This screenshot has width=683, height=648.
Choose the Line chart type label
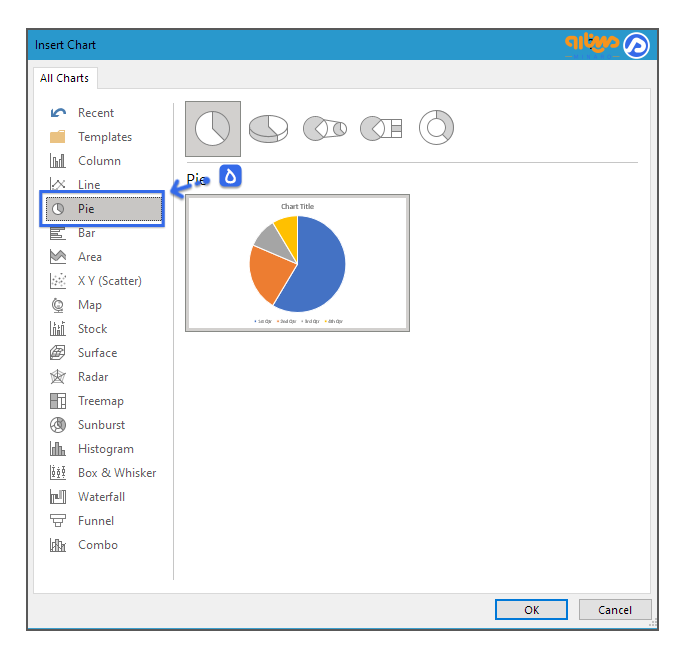[x=89, y=185]
